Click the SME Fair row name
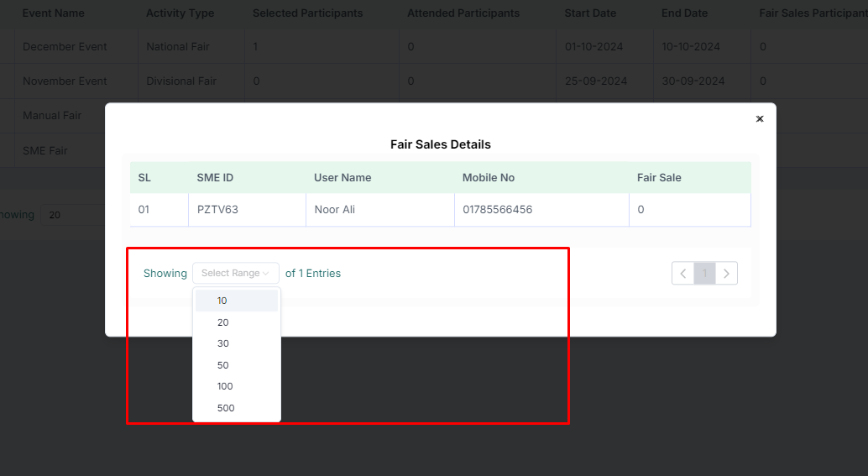Screen dimensions: 868x476 (44, 150)
